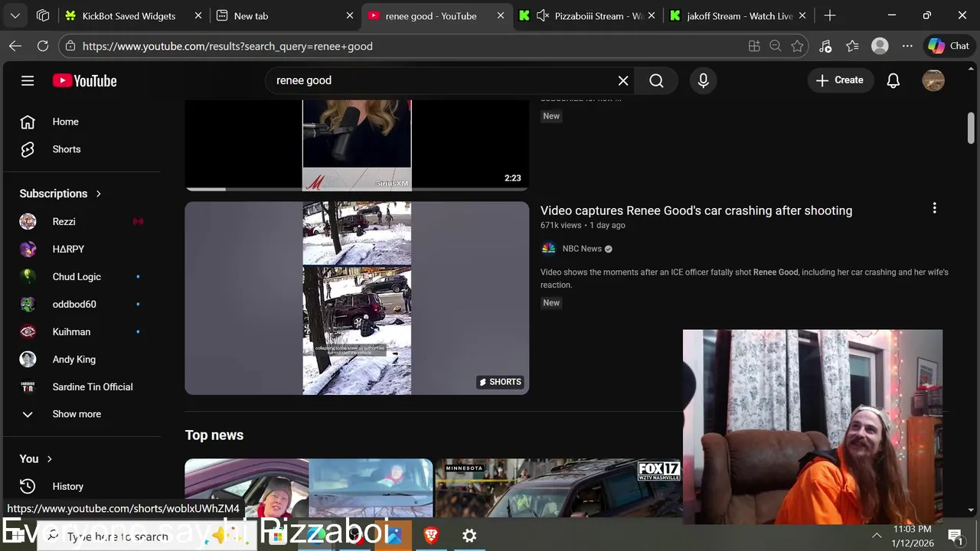Open the browser split-screen apps icon
The width and height of the screenshot is (980, 551).
pyautogui.click(x=754, y=46)
